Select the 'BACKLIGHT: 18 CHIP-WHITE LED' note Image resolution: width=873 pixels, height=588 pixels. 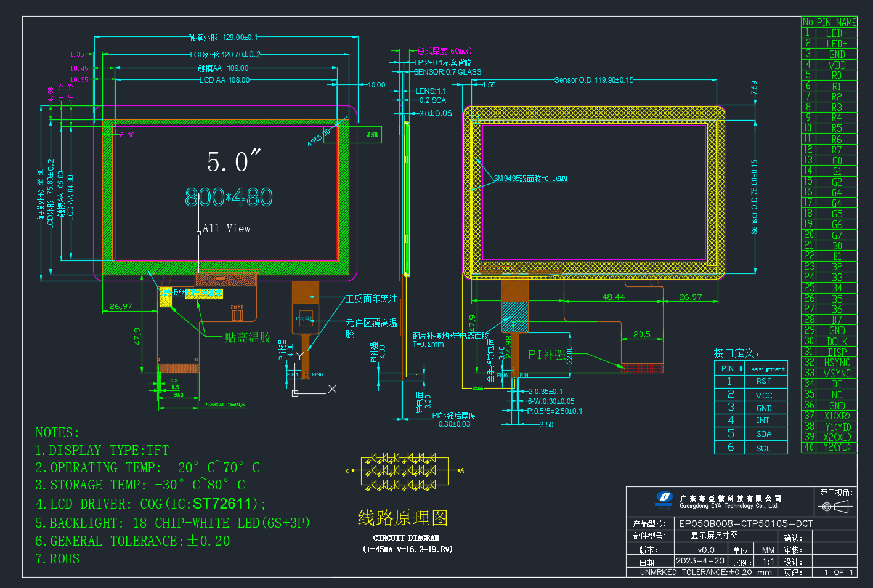click(173, 523)
